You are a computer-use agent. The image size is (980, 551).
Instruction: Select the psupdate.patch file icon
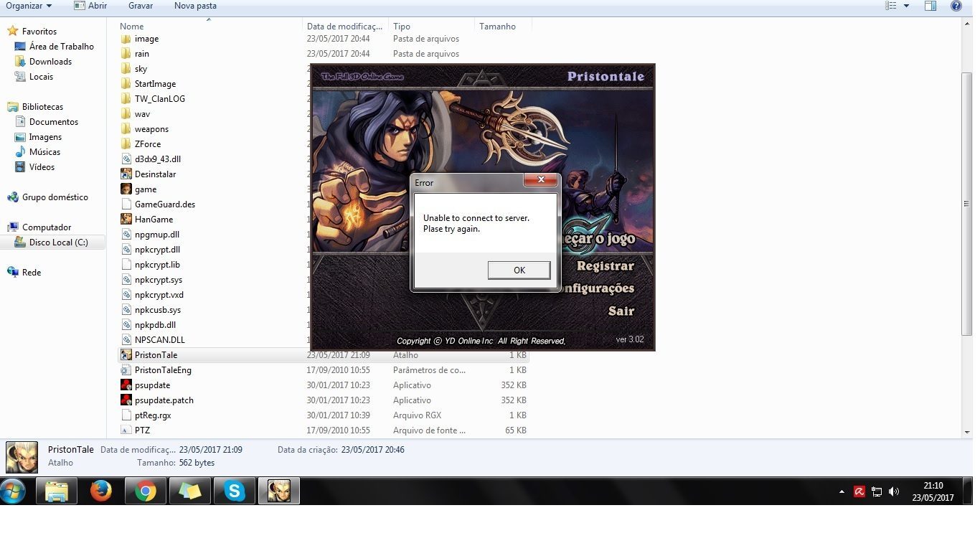(126, 400)
